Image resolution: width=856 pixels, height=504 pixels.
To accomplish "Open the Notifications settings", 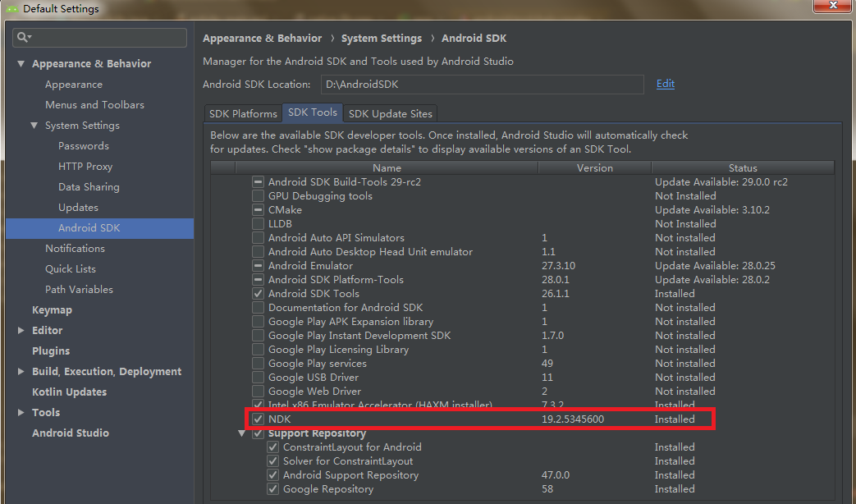I will [75, 248].
